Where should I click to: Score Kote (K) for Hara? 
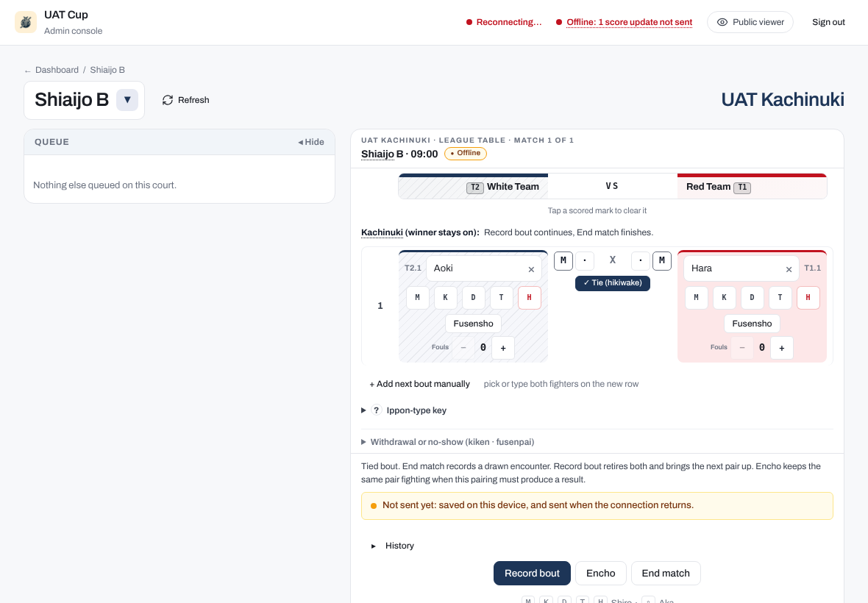click(724, 298)
